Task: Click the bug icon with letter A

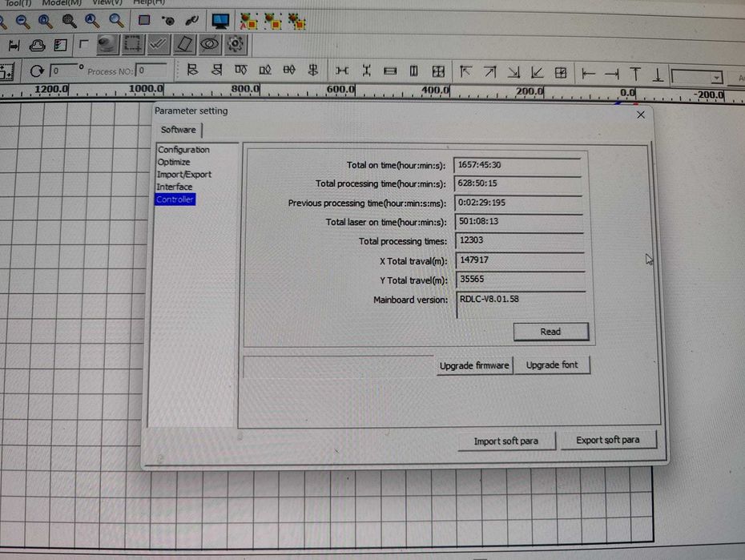Action: 248,22
